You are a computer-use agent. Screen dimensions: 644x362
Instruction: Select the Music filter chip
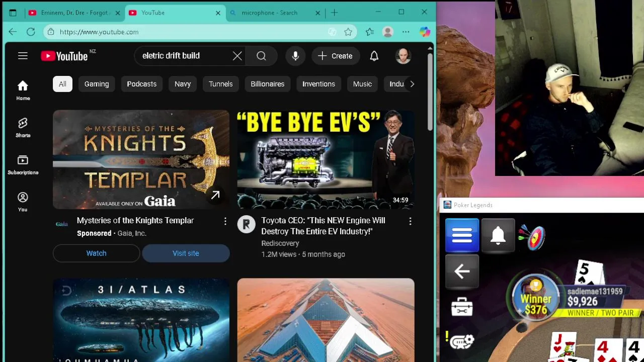pyautogui.click(x=362, y=84)
